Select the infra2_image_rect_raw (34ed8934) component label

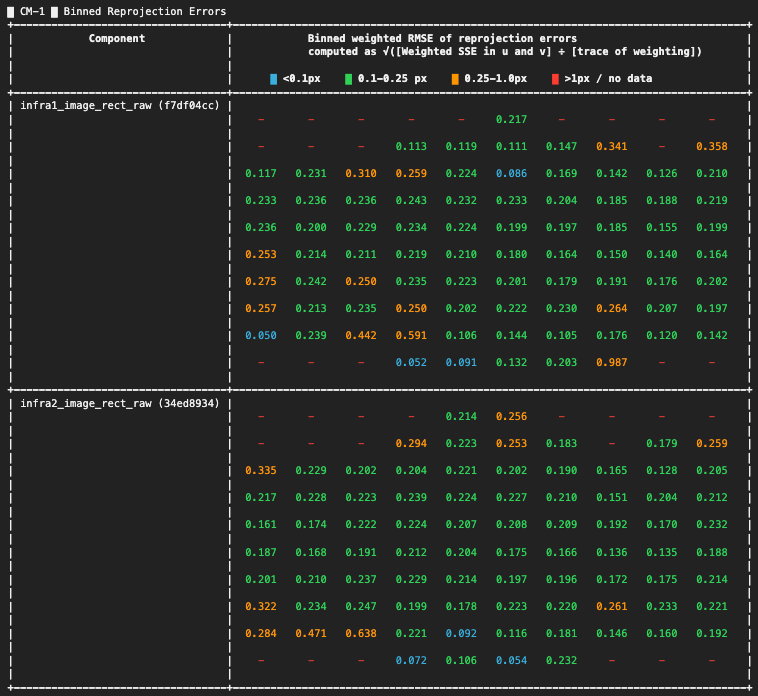[x=119, y=403]
